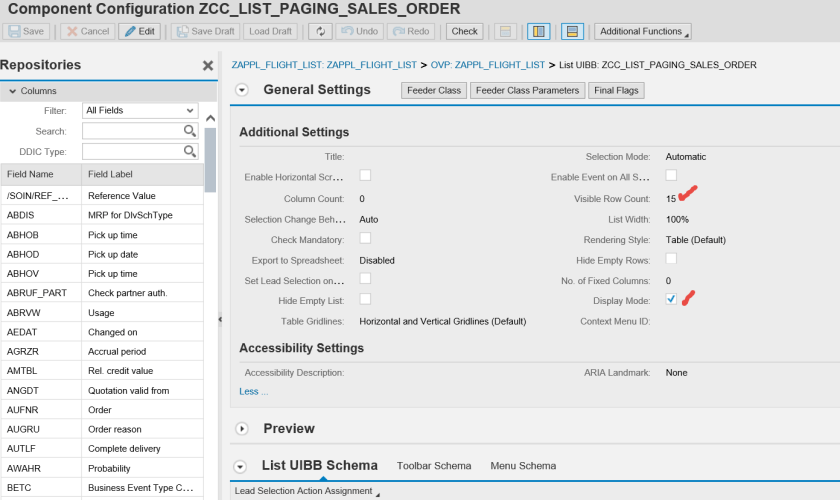Click the List Width value 100%
The width and height of the screenshot is (840, 500).
[677, 220]
